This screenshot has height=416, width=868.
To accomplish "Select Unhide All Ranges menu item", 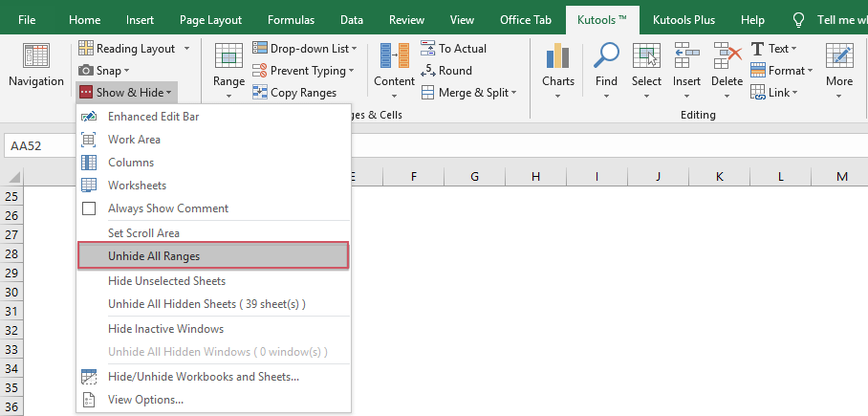I will (213, 256).
